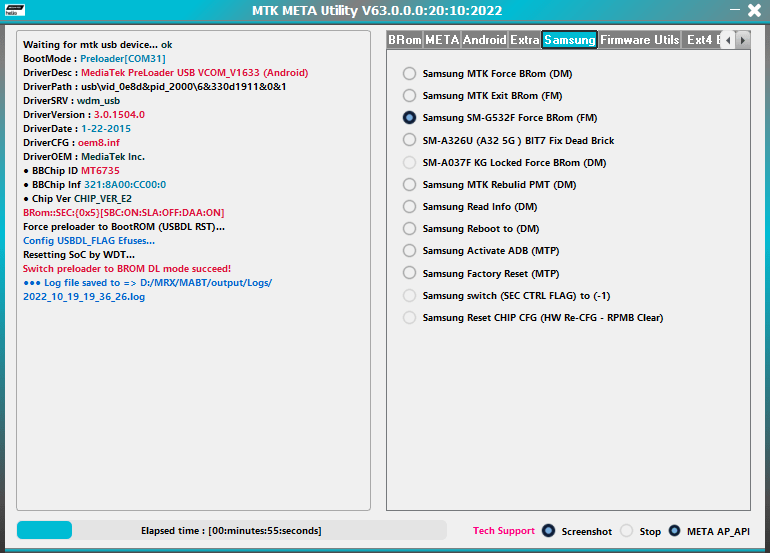Screen dimensions: 770x553
Task: Click the Chip Ver CHIP_VER_E2 line
Action: pyautogui.click(x=78, y=198)
